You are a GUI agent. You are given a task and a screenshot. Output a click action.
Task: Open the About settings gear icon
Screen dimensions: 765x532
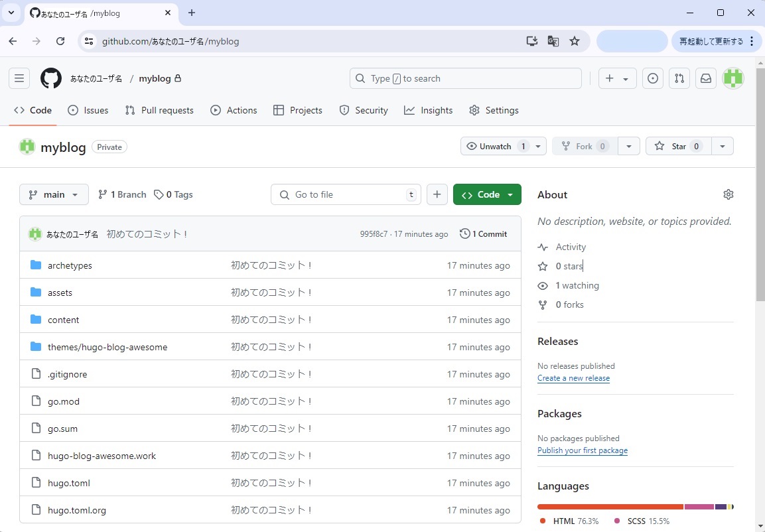click(x=728, y=194)
